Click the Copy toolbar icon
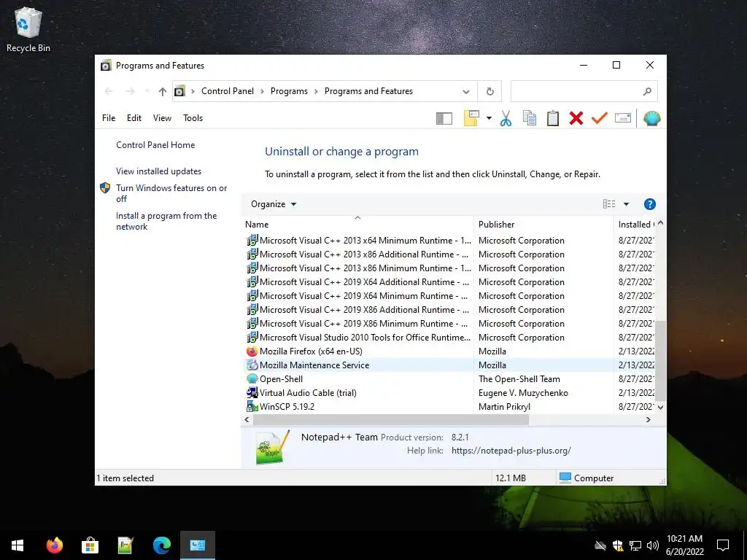The image size is (747, 560). point(530,118)
